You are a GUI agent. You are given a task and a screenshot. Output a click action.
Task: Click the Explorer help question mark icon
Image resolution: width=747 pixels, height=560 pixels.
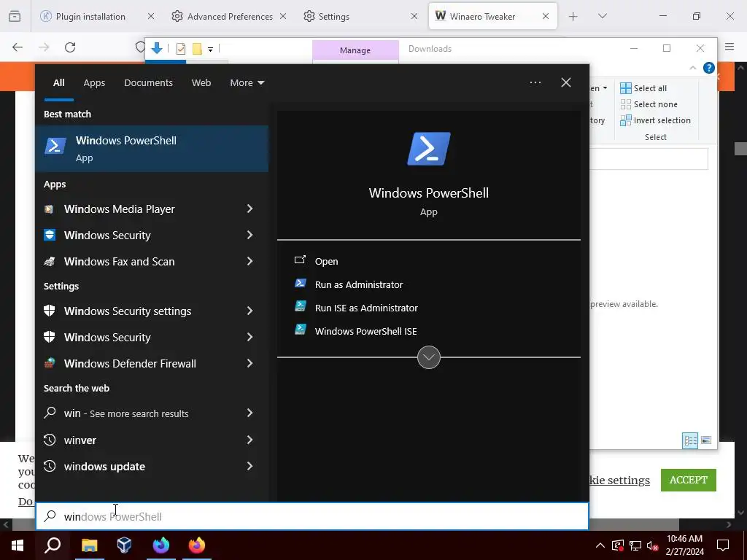pos(709,68)
